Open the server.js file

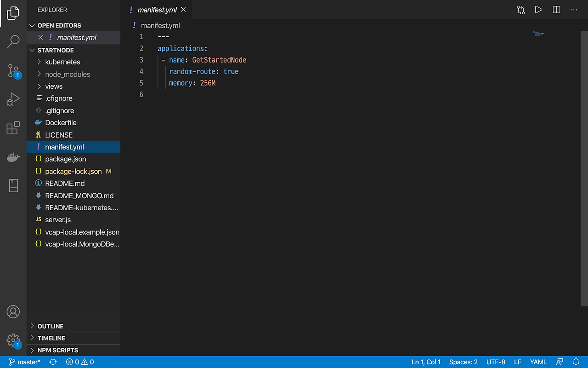coord(73,220)
